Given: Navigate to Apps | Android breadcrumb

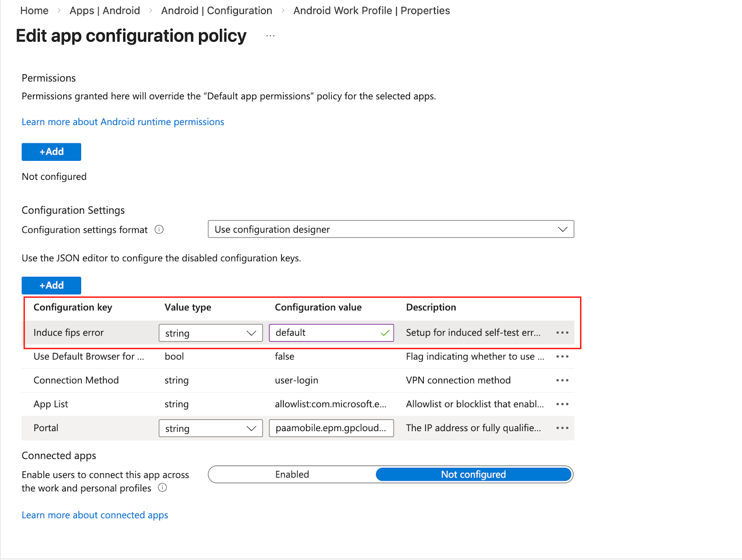Looking at the screenshot, I should point(105,11).
